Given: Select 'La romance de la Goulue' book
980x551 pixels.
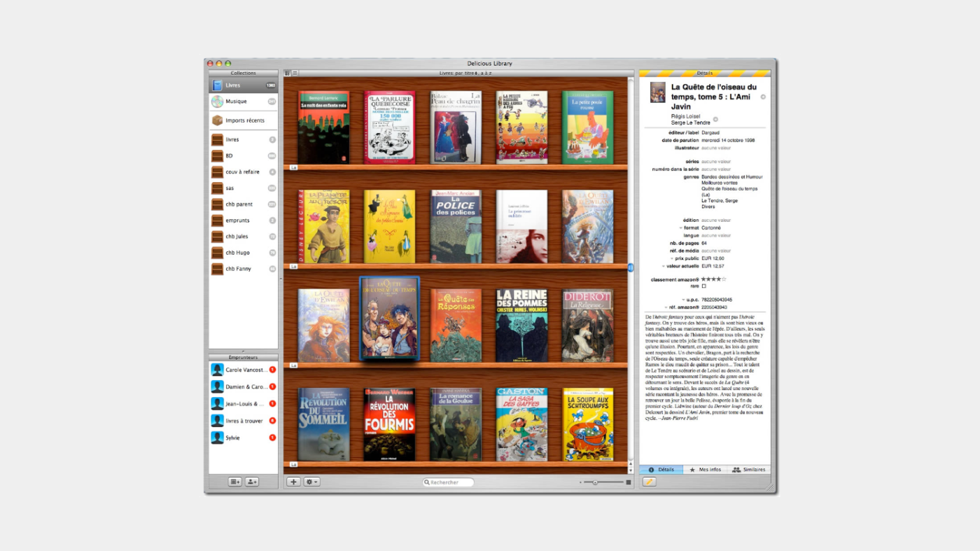Looking at the screenshot, I should point(456,424).
